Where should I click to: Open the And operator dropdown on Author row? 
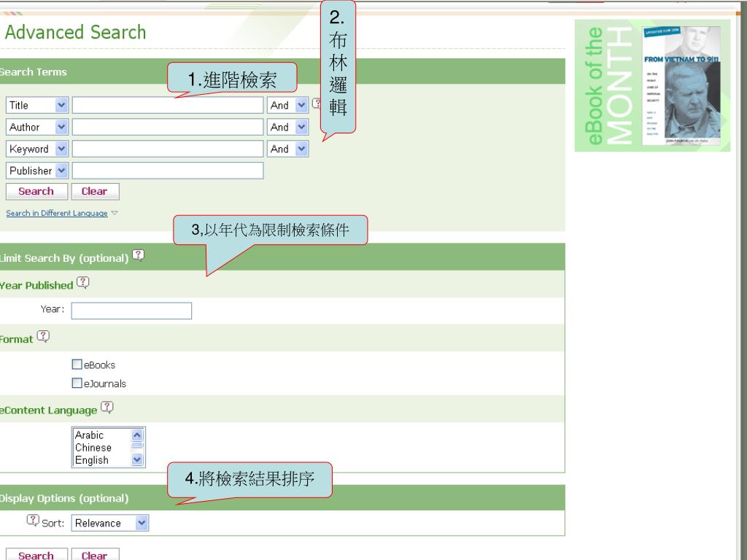coord(287,127)
